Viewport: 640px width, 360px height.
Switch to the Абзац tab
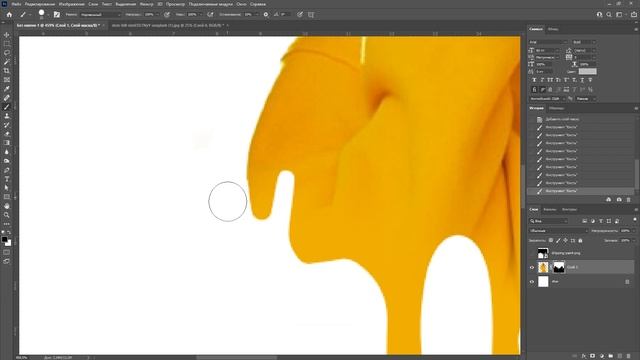tap(553, 29)
